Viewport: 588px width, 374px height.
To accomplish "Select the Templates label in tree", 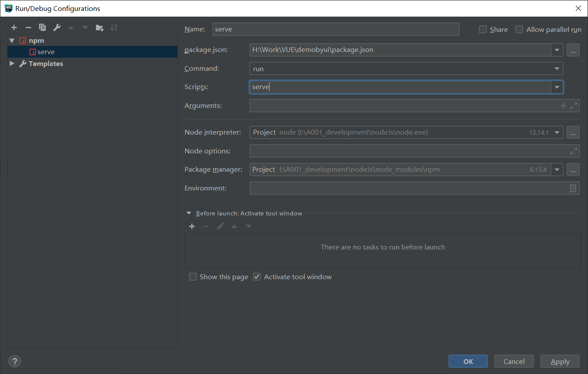I will coord(46,63).
